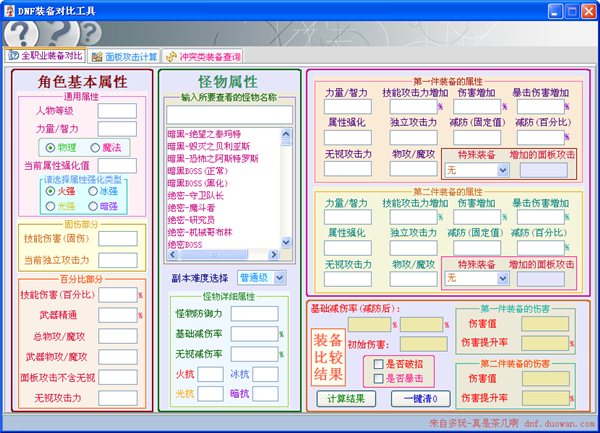This screenshot has height=433, width=600.
Task: Select 绝密-机械哥布林 in the monster list
Action: click(200, 232)
